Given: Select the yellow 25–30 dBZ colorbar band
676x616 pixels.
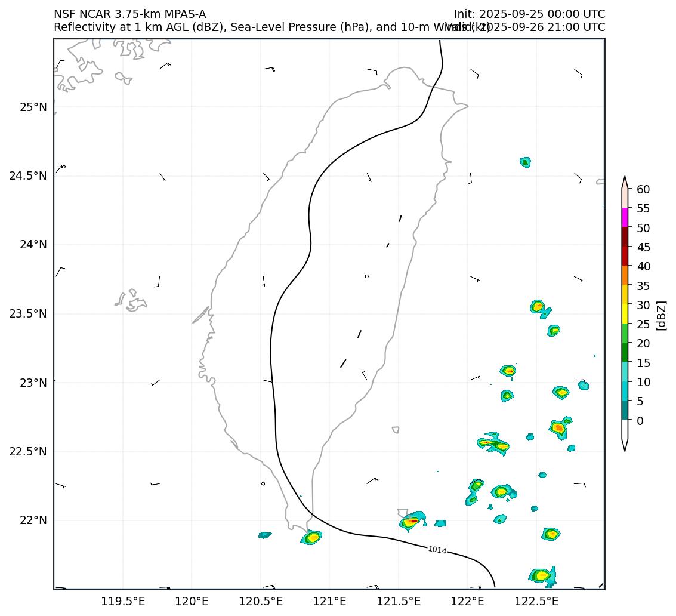Looking at the screenshot, I should click(x=625, y=313).
